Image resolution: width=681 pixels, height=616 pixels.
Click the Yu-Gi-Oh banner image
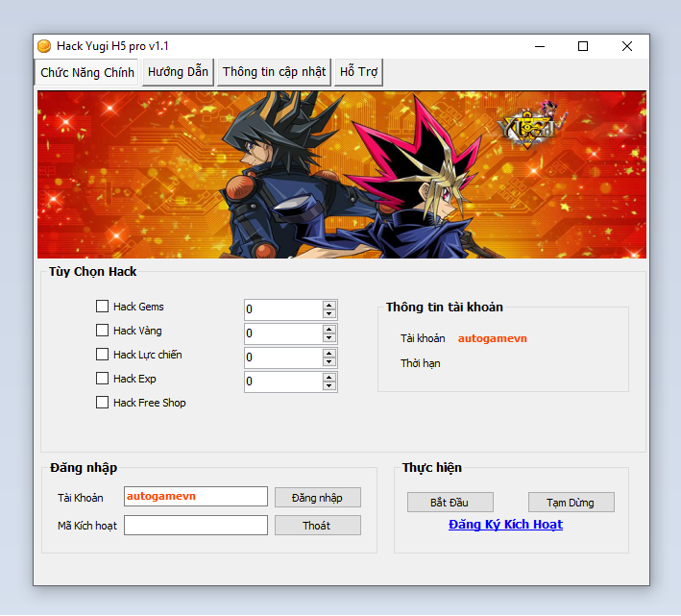[x=342, y=175]
